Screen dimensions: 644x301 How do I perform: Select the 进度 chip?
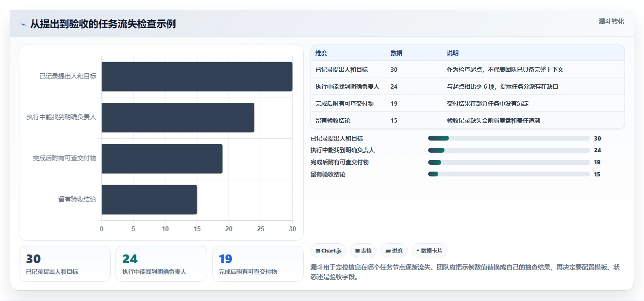[394, 251]
